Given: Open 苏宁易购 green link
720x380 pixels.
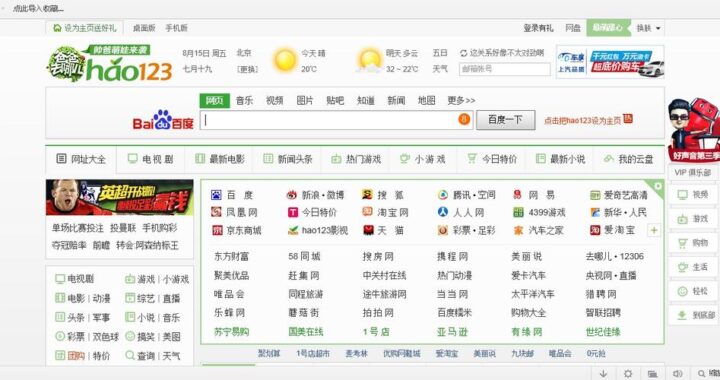Looking at the screenshot, I should click(231, 331).
